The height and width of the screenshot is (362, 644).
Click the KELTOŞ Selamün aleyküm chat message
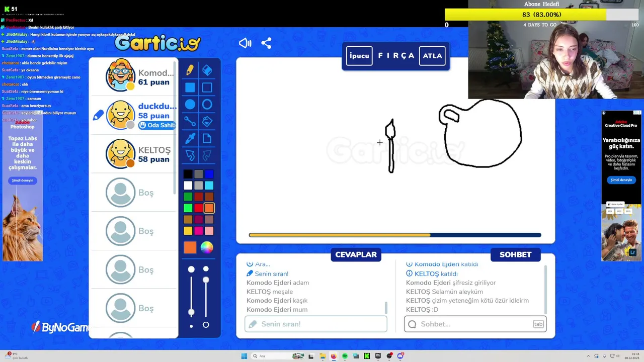coord(444,292)
